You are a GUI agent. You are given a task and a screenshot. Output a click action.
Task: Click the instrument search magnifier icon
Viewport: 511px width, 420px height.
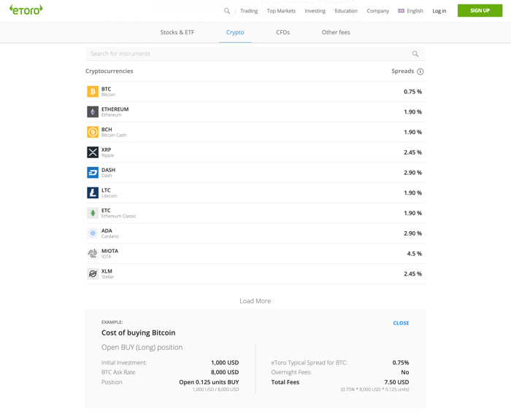415,54
